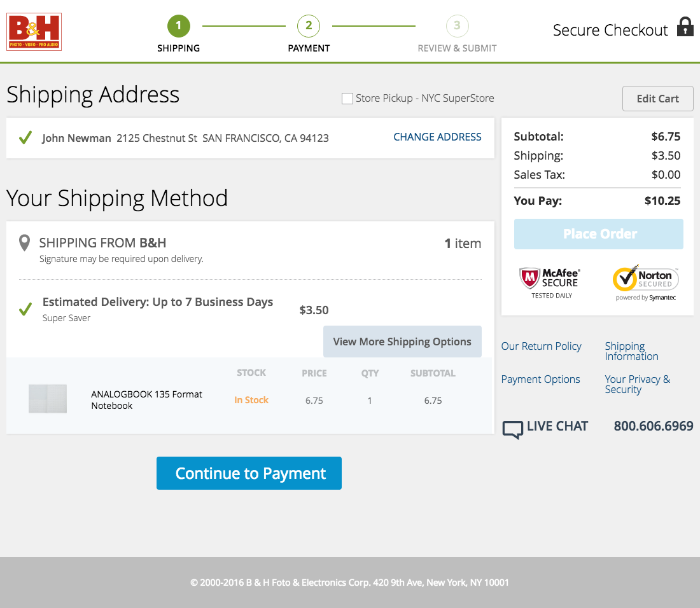Click Continue to Payment
The height and width of the screenshot is (608, 700).
coord(249,473)
